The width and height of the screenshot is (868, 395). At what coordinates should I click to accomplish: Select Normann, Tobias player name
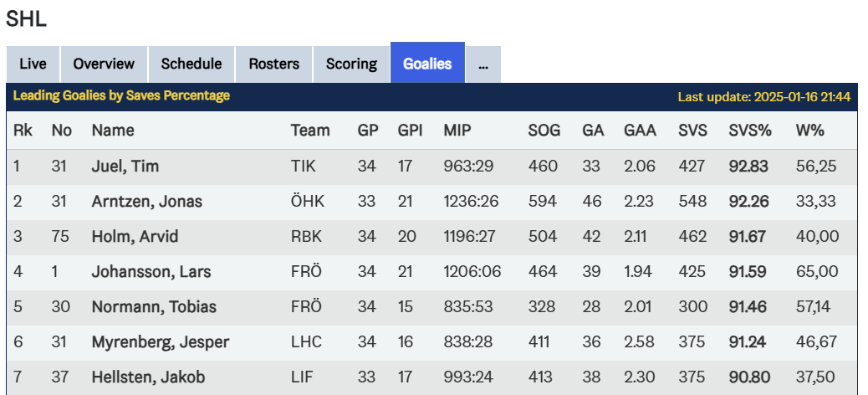coord(154,307)
